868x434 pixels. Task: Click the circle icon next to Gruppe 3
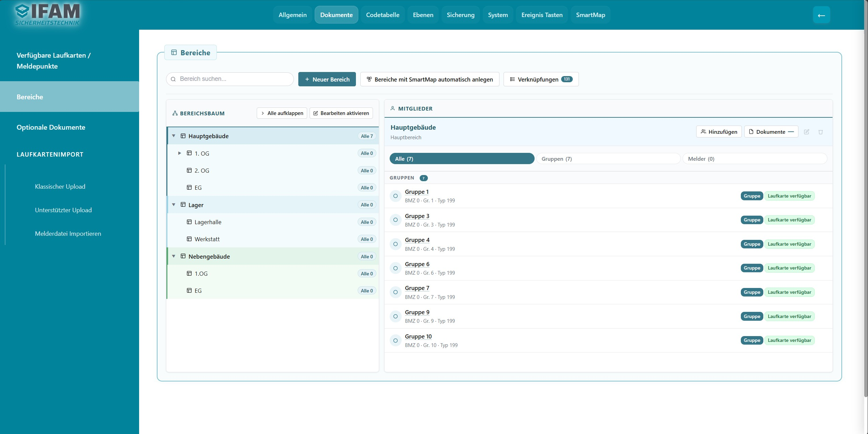[395, 220]
